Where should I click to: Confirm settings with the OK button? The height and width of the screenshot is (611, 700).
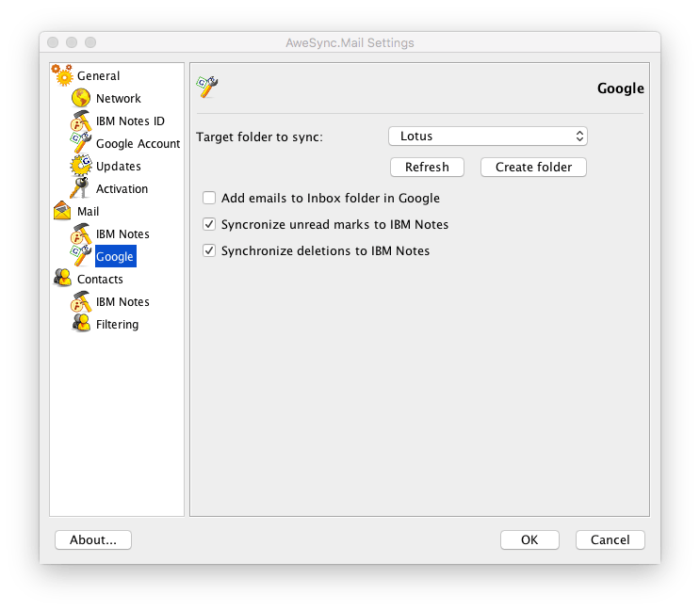tap(529, 539)
